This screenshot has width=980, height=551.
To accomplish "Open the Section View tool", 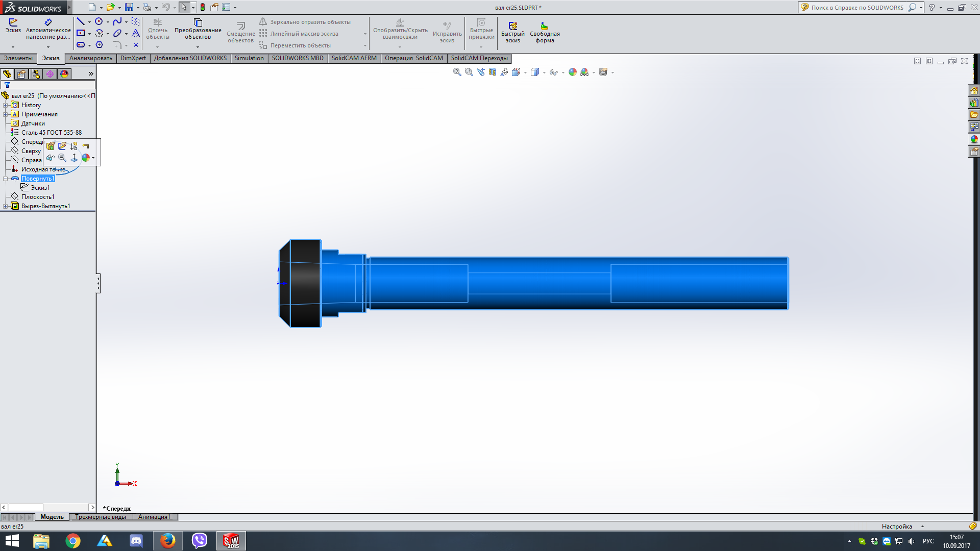I will 493,72.
